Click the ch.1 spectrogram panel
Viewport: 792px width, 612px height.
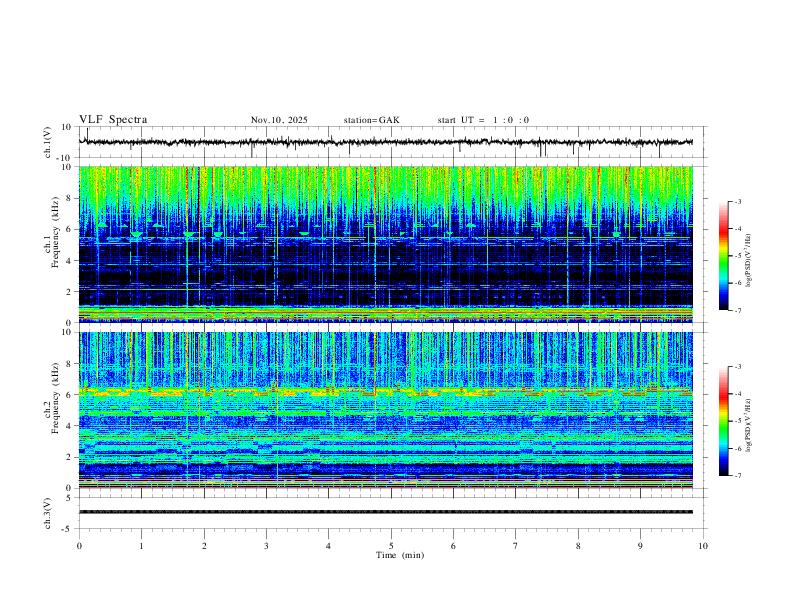click(x=385, y=244)
